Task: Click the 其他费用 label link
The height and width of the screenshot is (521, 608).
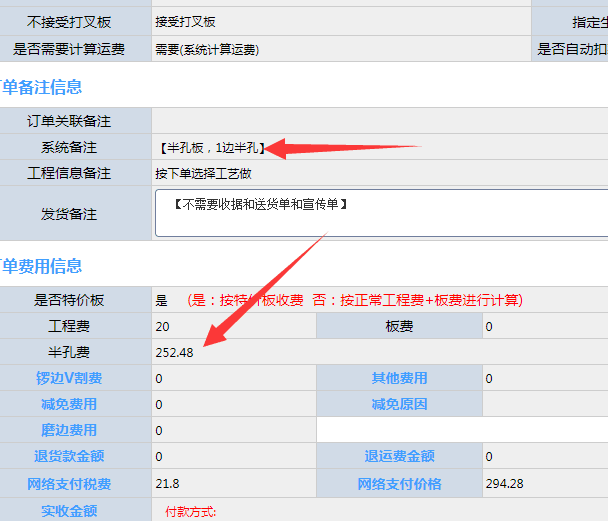Action: click(399, 378)
